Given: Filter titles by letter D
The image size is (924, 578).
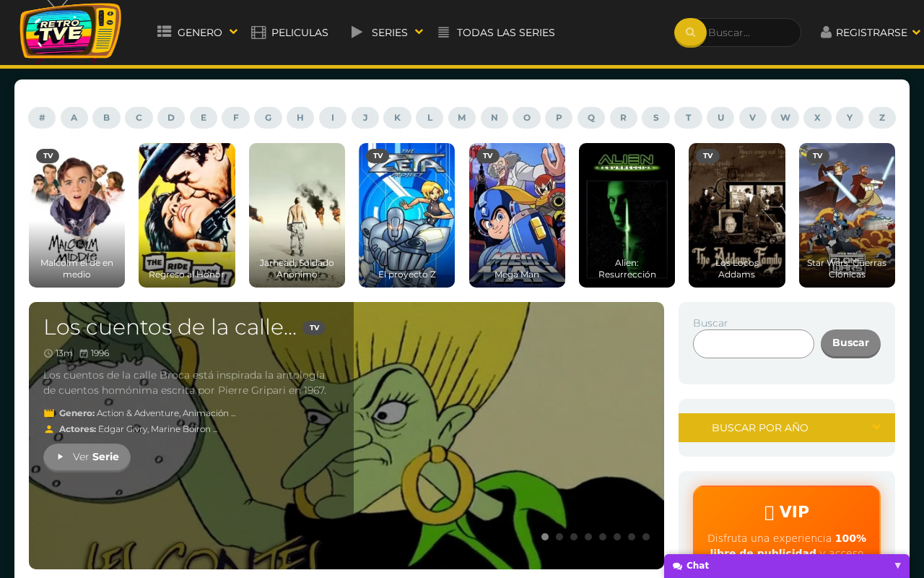Looking at the screenshot, I should click(x=171, y=118).
